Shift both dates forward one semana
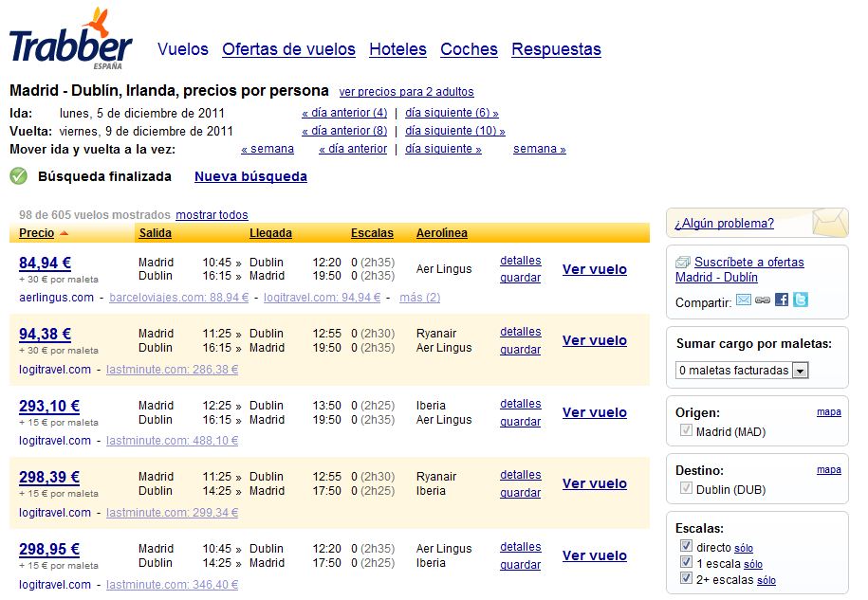Image resolution: width=868 pixels, height=600 pixels. coord(539,149)
